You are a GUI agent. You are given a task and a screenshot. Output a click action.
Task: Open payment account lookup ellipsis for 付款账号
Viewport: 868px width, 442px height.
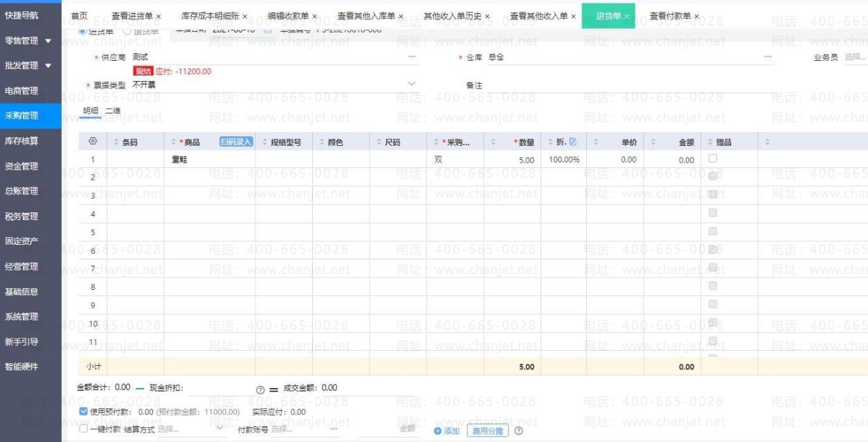click(x=334, y=430)
